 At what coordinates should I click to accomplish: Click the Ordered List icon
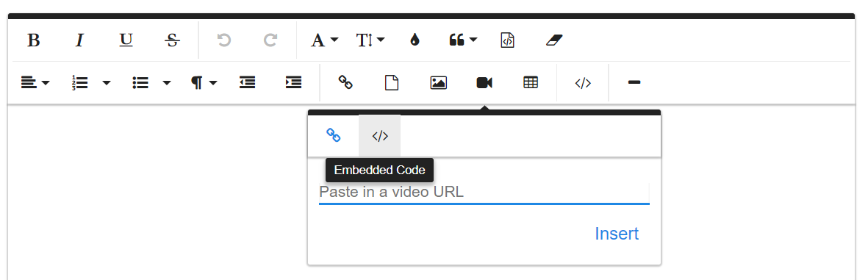click(80, 83)
